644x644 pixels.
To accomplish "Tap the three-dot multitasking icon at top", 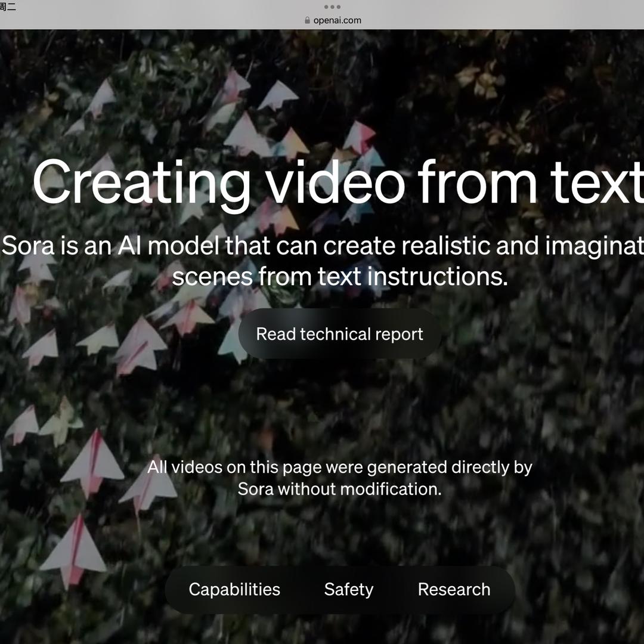I will point(332,7).
